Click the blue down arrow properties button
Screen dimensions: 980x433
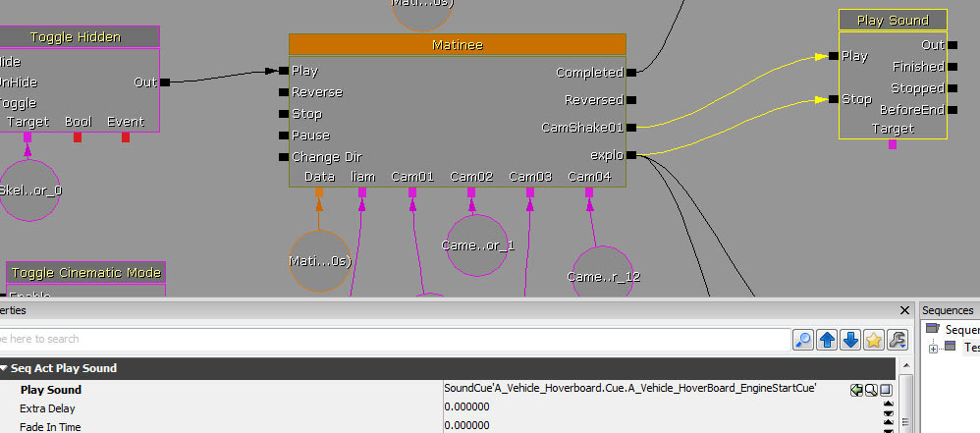pos(850,340)
